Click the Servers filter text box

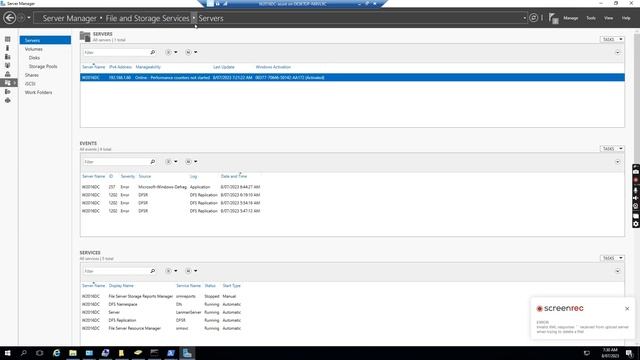116,52
